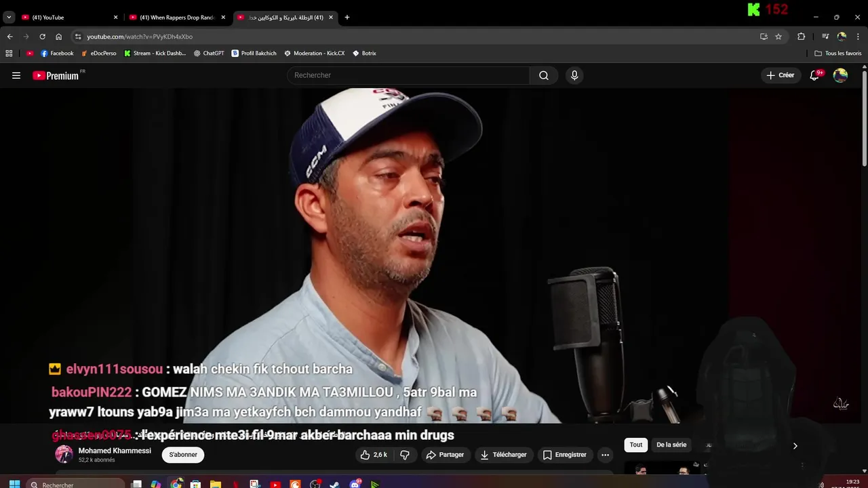The height and width of the screenshot is (488, 868).
Task: Open Botrix bookmark
Action: click(364, 53)
